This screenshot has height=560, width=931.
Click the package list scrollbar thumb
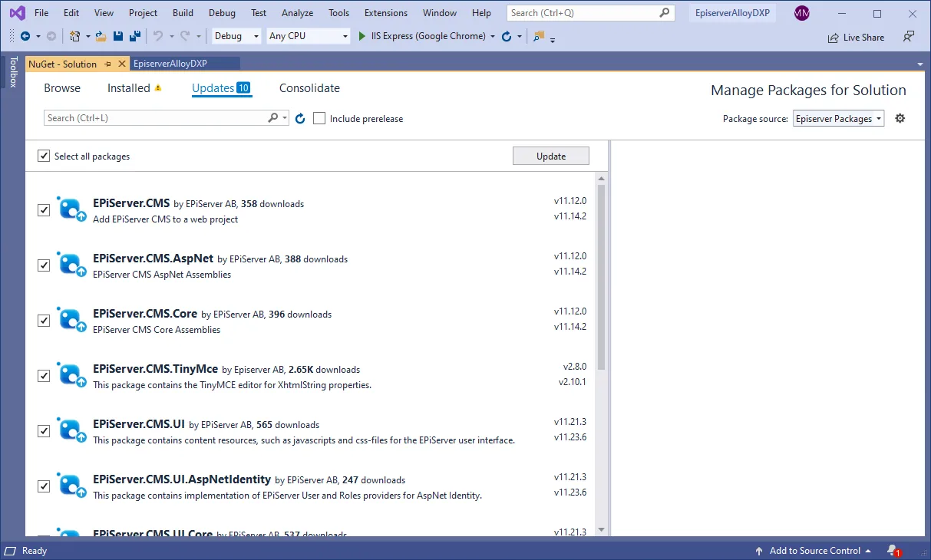pyautogui.click(x=601, y=276)
